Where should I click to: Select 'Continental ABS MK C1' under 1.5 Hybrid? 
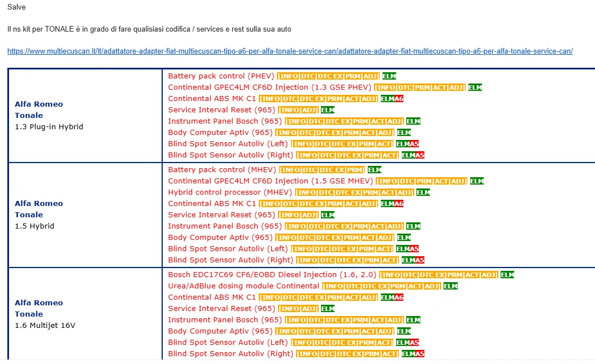(x=212, y=204)
